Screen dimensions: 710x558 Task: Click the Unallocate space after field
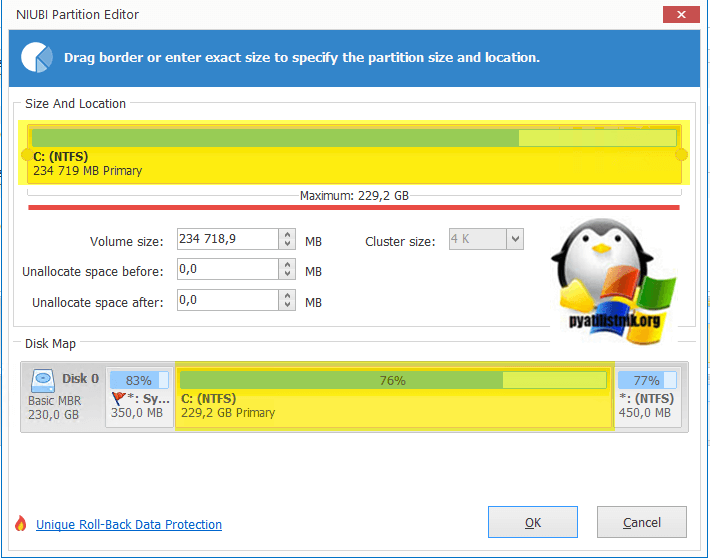[227, 300]
